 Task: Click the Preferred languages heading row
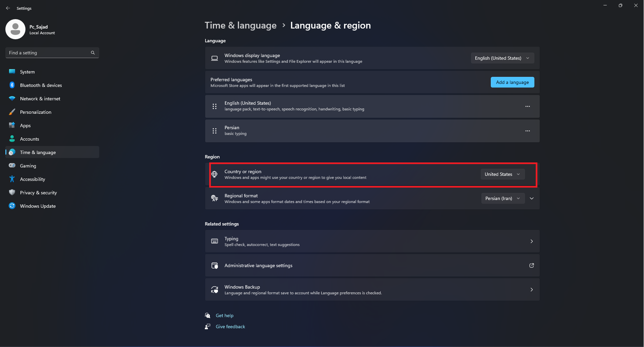[x=372, y=82]
